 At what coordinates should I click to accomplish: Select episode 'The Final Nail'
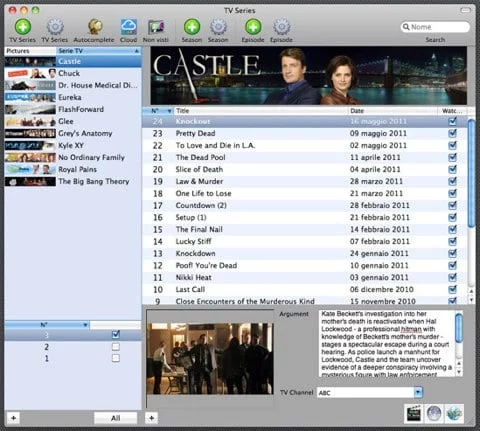[x=305, y=229]
